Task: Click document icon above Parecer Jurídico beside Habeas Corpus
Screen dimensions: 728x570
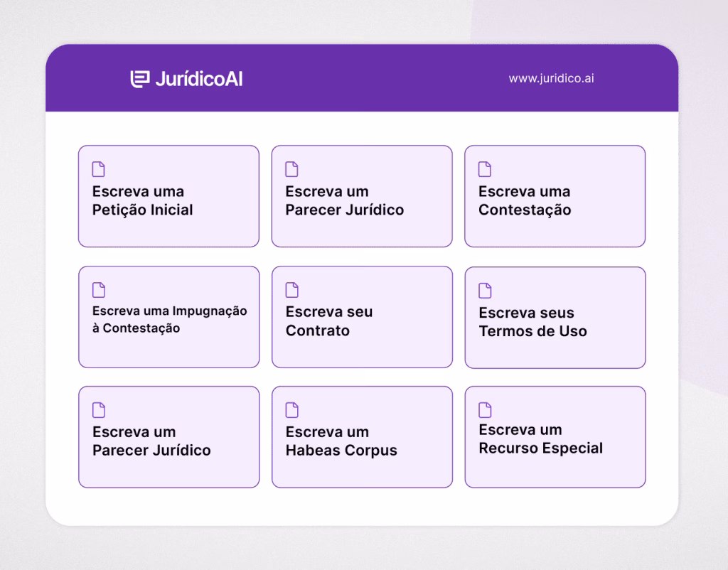Action: pyautogui.click(x=99, y=410)
